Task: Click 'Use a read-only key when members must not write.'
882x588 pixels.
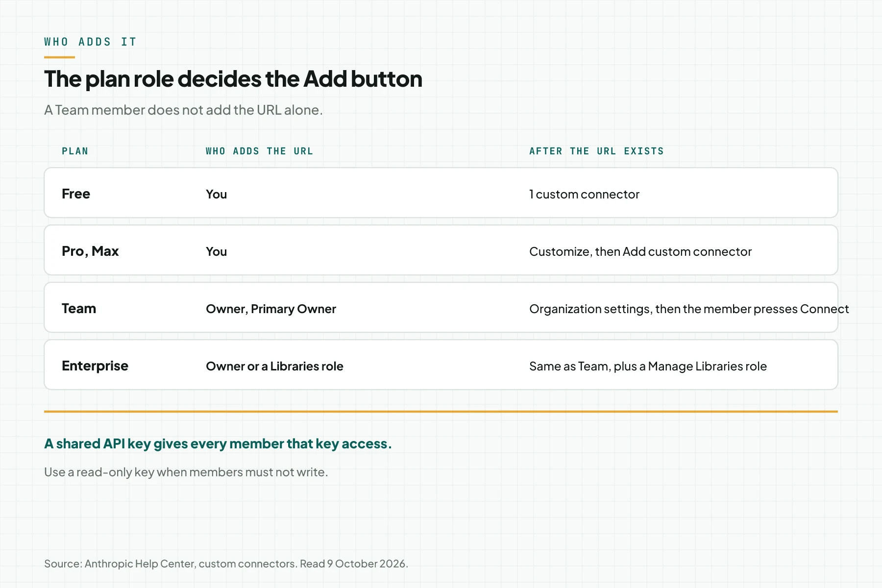Action: pos(186,472)
